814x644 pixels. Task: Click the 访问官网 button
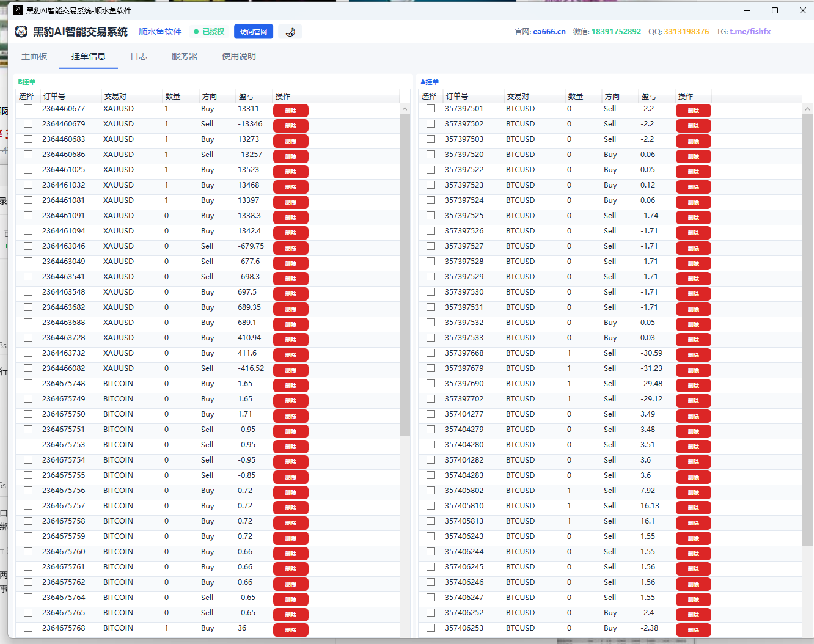click(254, 32)
